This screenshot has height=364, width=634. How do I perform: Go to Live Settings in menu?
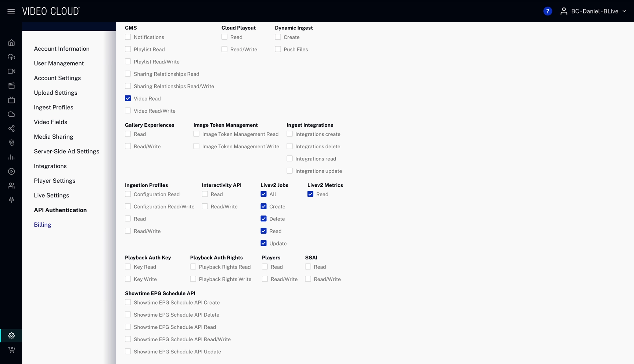click(51, 196)
